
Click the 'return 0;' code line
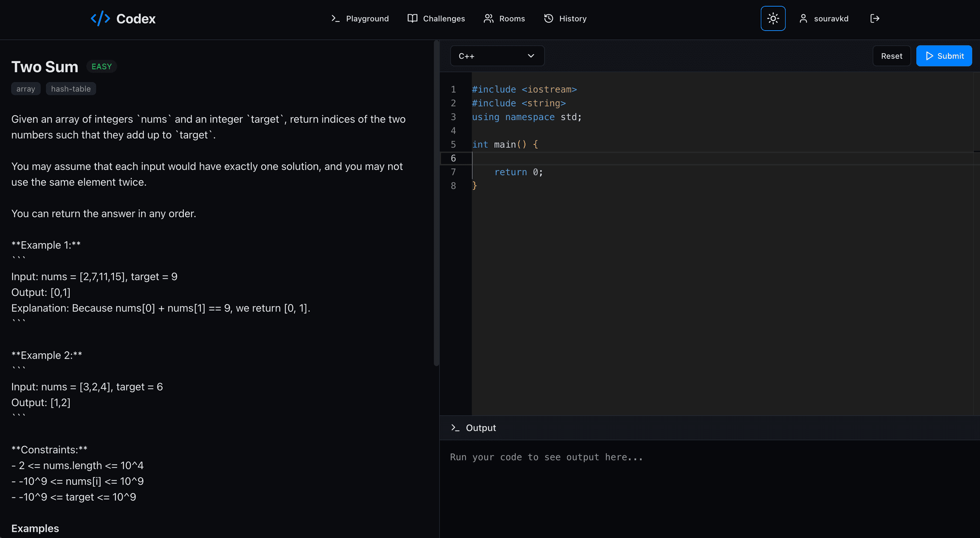pos(519,172)
